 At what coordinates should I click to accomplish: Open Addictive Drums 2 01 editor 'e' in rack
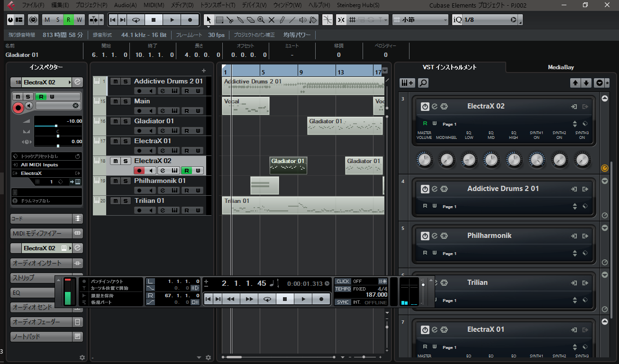click(x=434, y=189)
